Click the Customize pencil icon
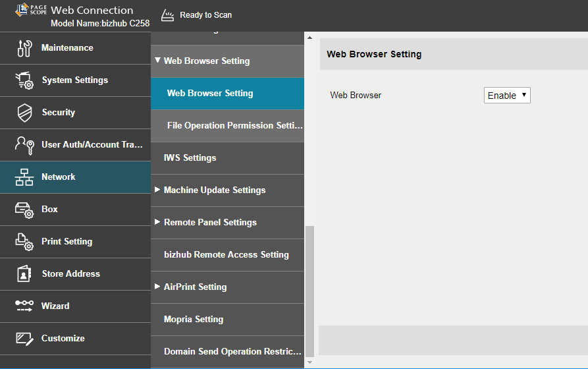588x369 pixels. (x=24, y=339)
